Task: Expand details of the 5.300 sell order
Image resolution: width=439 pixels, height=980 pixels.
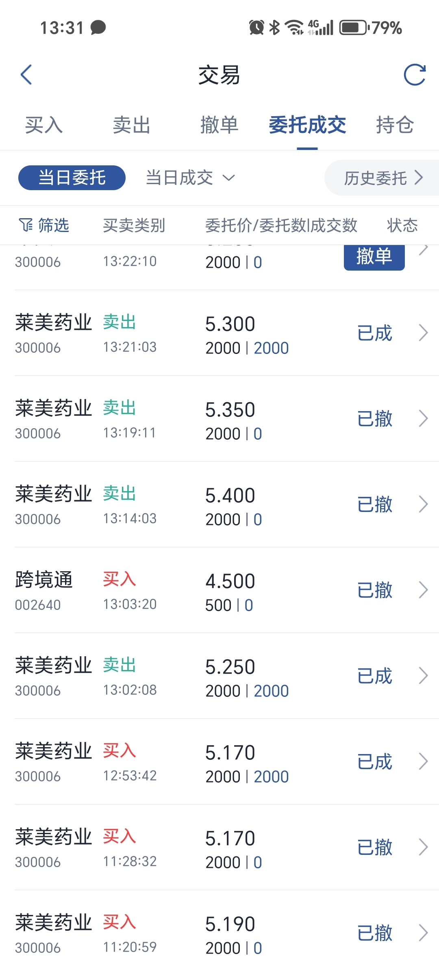Action: (423, 333)
